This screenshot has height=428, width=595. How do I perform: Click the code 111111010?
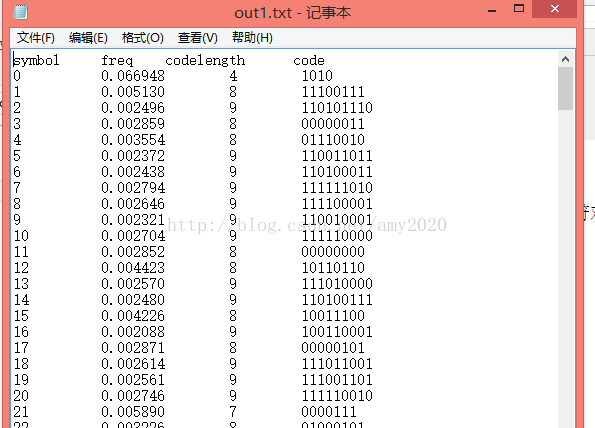[x=337, y=188]
